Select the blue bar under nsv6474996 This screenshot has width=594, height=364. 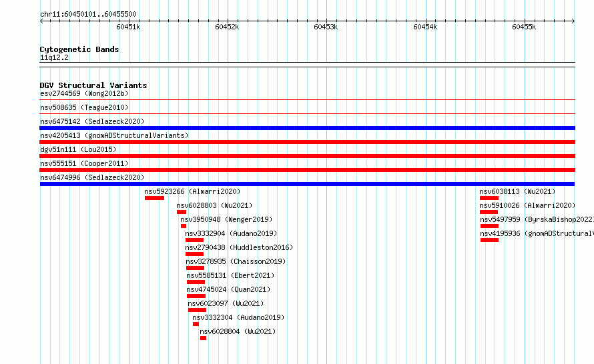click(307, 184)
